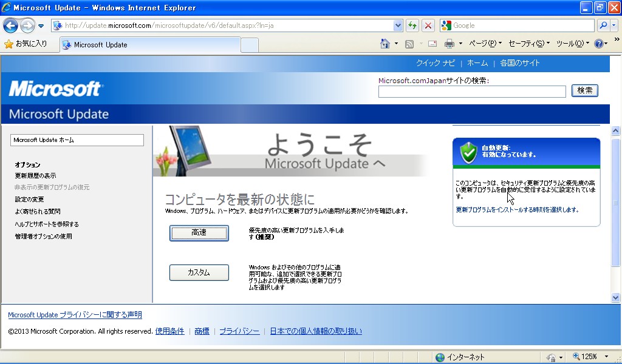622x364 pixels.
Task: Open the 更新履歴の表示 link in sidebar
Action: pyautogui.click(x=35, y=176)
